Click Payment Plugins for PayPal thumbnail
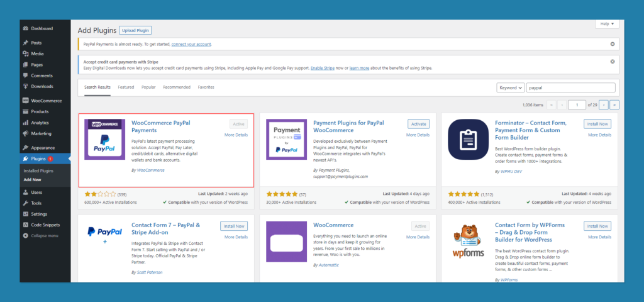 287,139
